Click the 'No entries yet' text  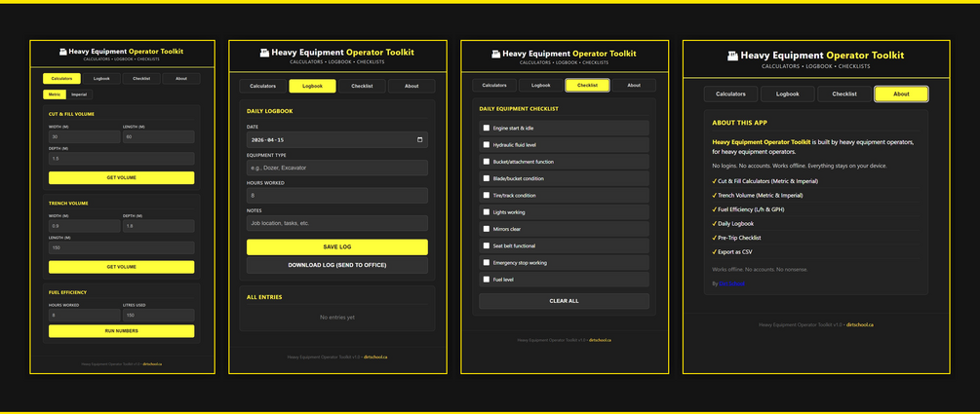click(x=336, y=318)
